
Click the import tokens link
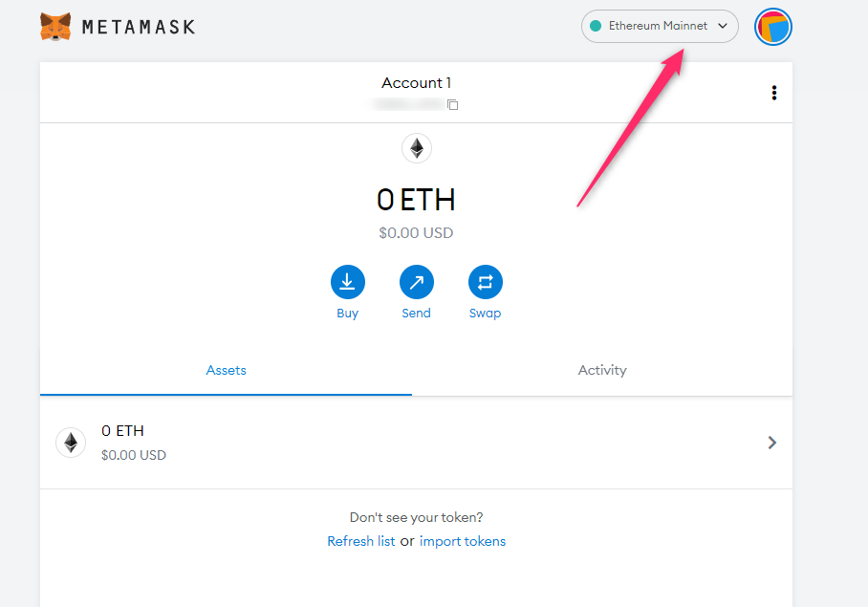(463, 541)
